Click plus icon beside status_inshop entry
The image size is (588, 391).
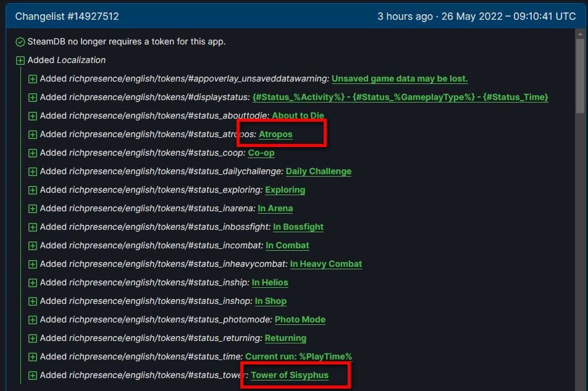pyautogui.click(x=33, y=302)
